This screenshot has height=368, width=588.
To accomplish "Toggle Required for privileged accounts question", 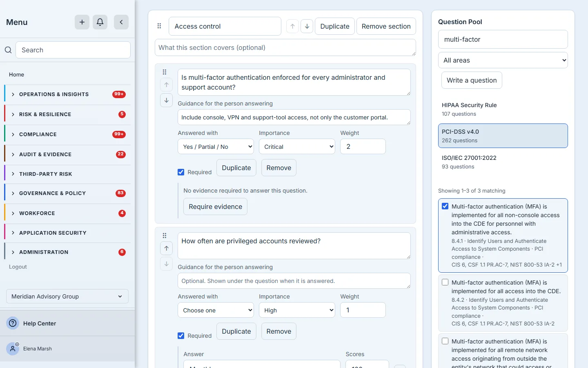I will [x=181, y=336].
